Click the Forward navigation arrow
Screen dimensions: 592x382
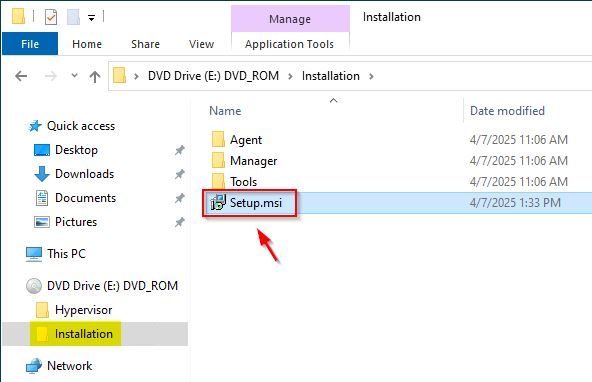click(50, 76)
